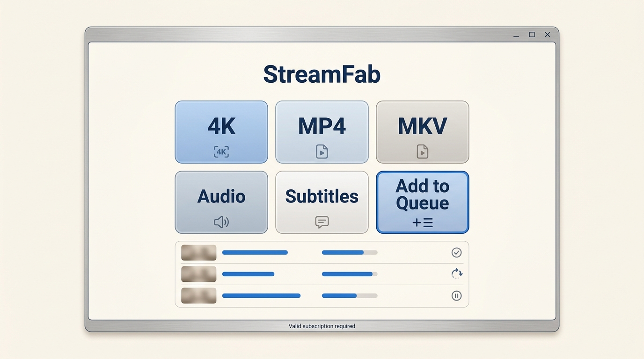Click the second queue row title bar
644x359 pixels.
[x=248, y=274]
